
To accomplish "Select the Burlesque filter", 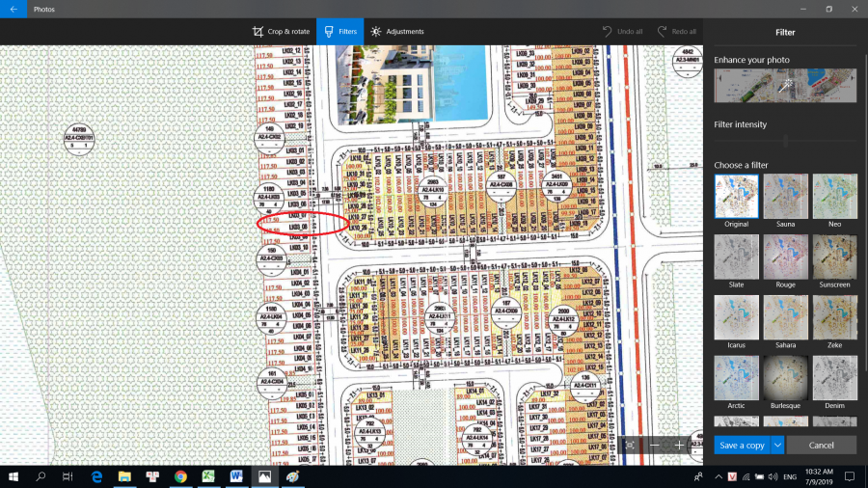I will point(785,378).
